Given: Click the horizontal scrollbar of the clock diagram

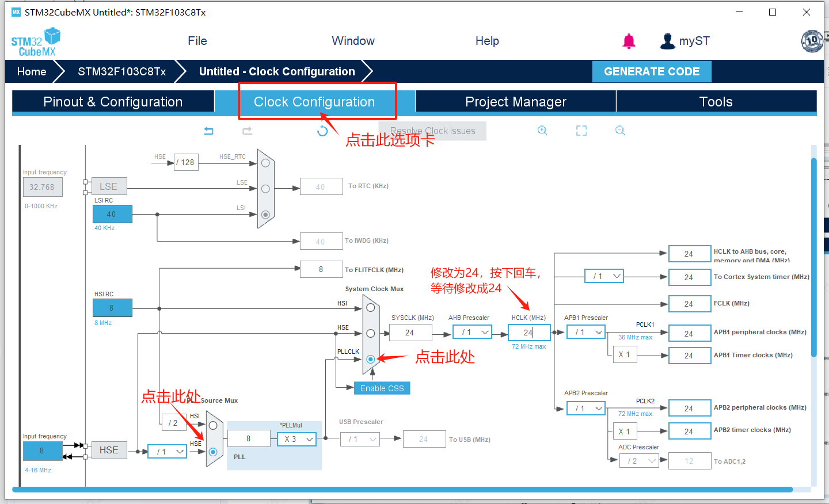Looking at the screenshot, I should tap(402, 490).
